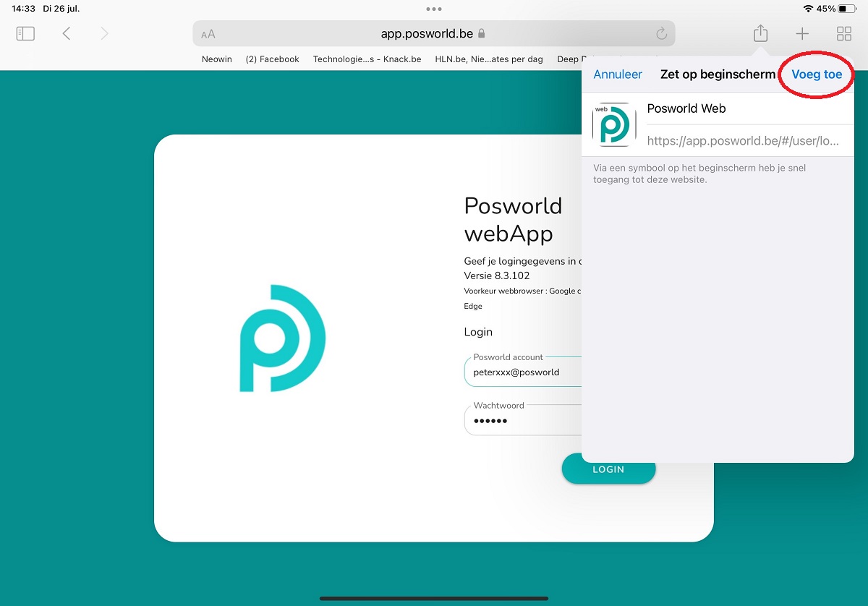Image resolution: width=868 pixels, height=606 pixels.
Task: Tap Voeg toe to add
Action: click(817, 74)
